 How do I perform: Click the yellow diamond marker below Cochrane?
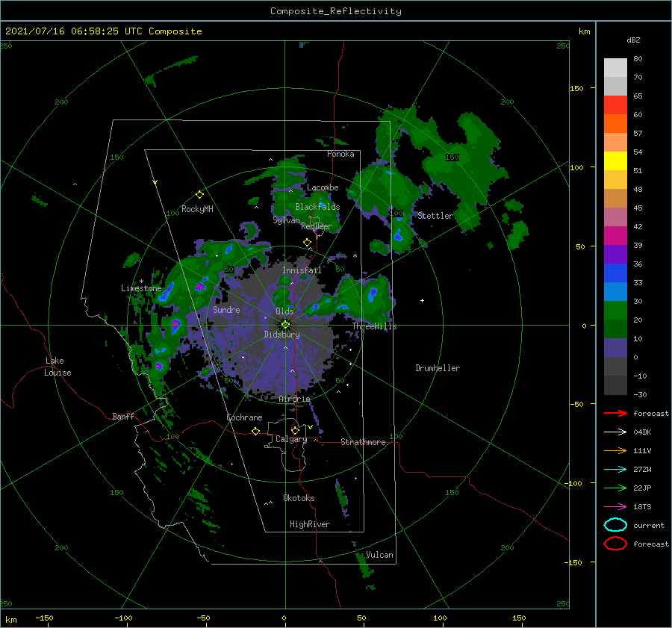point(255,431)
